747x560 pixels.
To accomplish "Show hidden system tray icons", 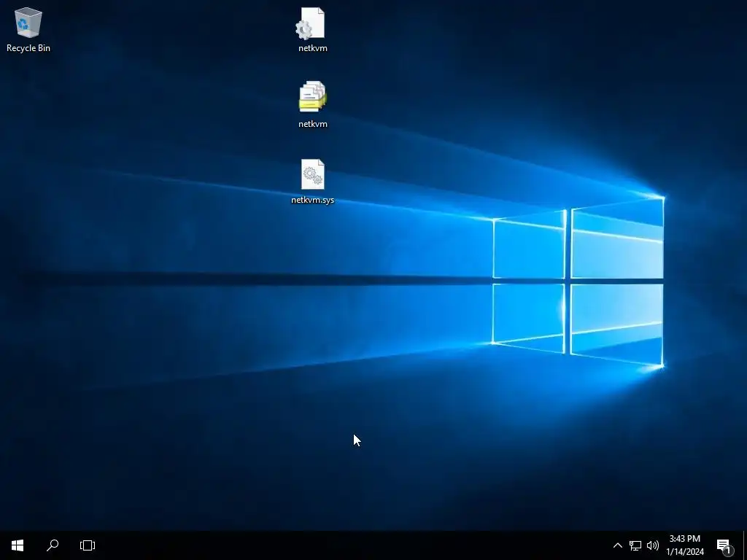I will tap(617, 545).
